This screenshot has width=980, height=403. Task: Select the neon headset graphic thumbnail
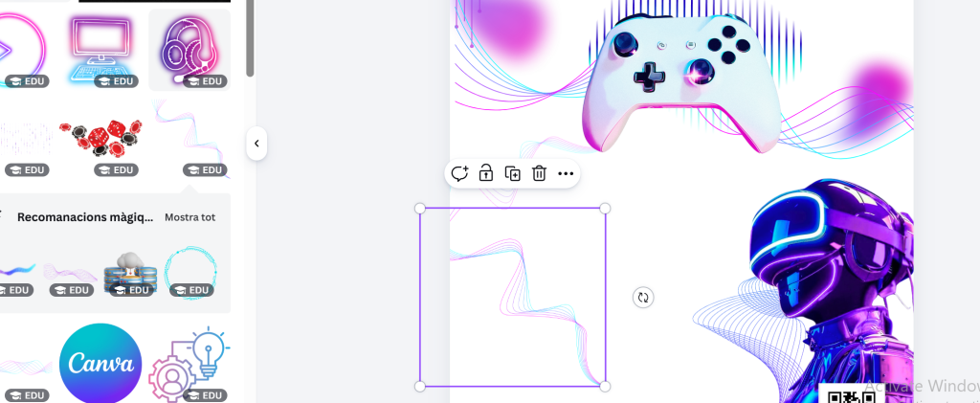[189, 48]
